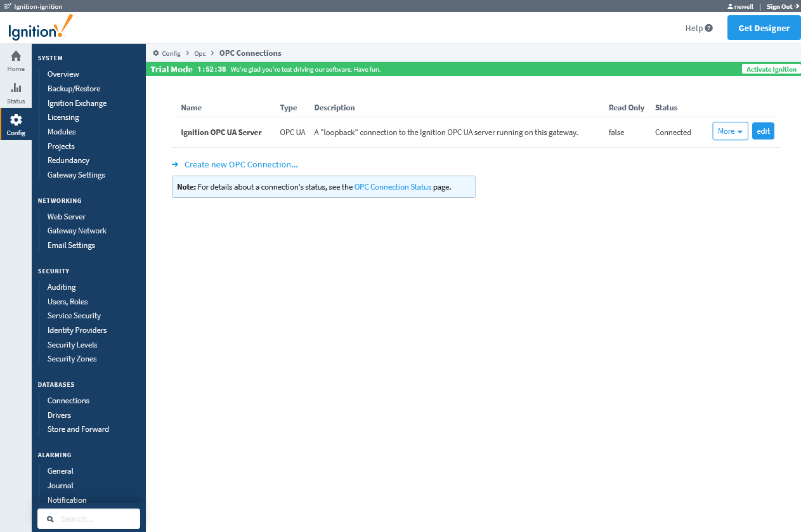This screenshot has width=801, height=532.
Task: Click the Ignition logo
Action: point(39,28)
